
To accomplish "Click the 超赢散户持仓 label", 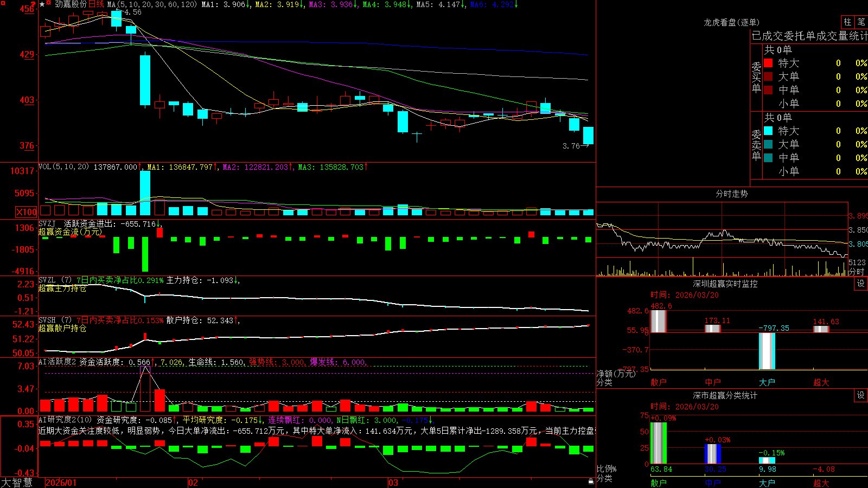I will (62, 328).
